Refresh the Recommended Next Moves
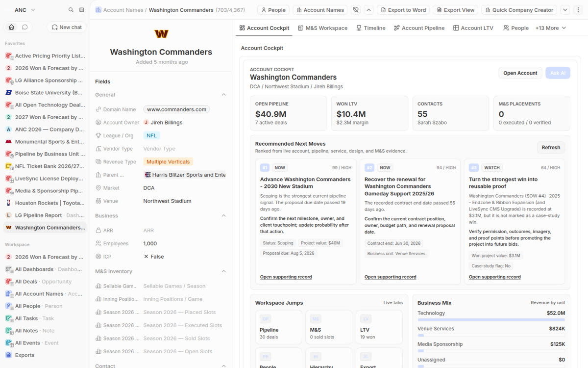This screenshot has width=588, height=368. 551,147
